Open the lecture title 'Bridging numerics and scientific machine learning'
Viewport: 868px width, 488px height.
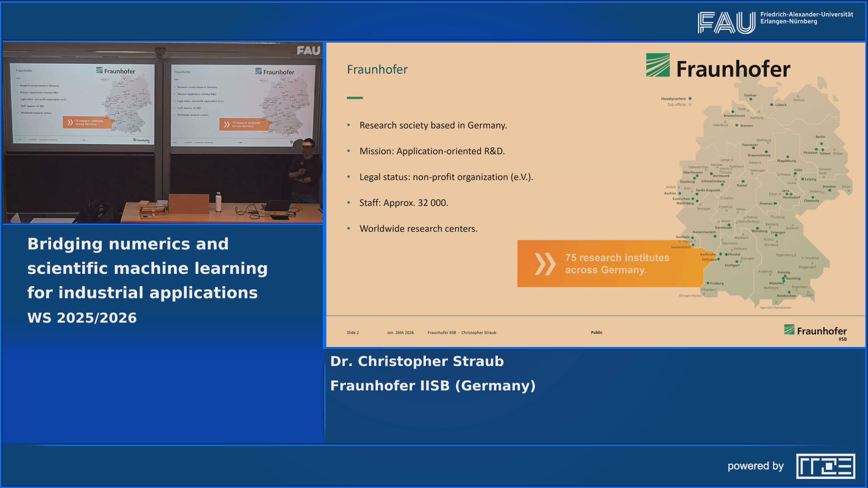[148, 267]
